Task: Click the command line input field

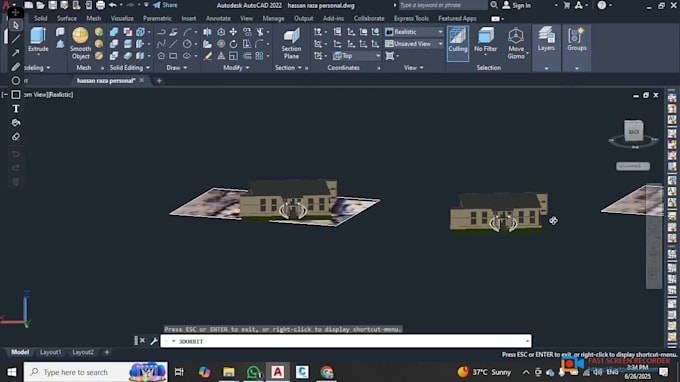Action: [x=346, y=341]
